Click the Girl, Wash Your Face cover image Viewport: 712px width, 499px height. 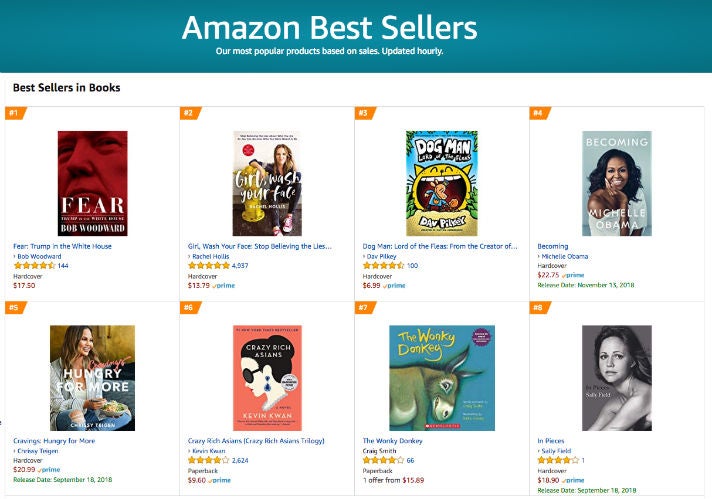(267, 183)
